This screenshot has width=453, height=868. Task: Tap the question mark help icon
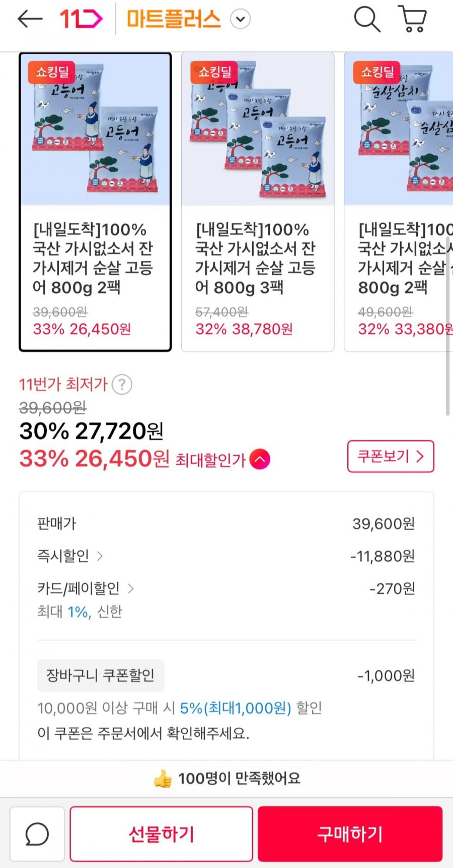point(122,385)
